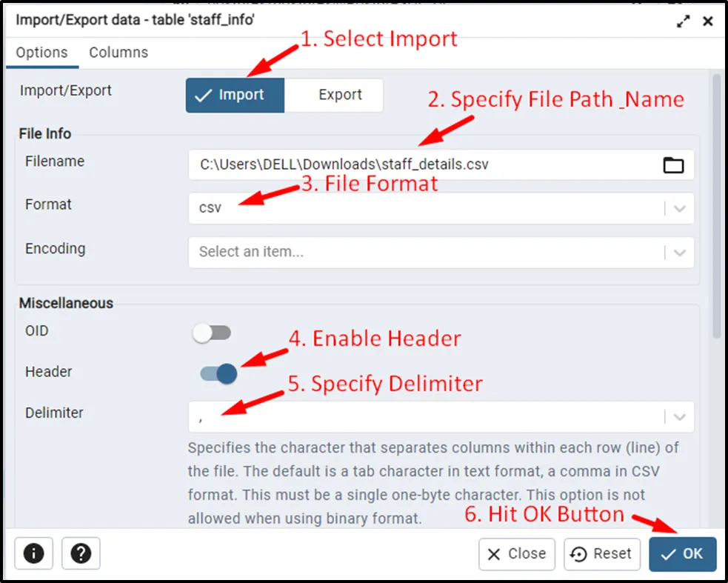The image size is (728, 583).
Task: Open the Encoding dropdown list
Action: (680, 253)
